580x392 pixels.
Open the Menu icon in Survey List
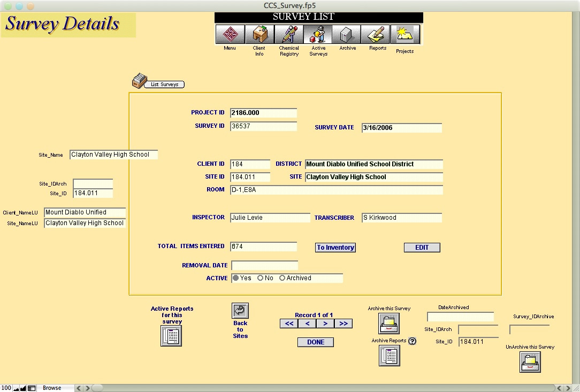pyautogui.click(x=230, y=34)
